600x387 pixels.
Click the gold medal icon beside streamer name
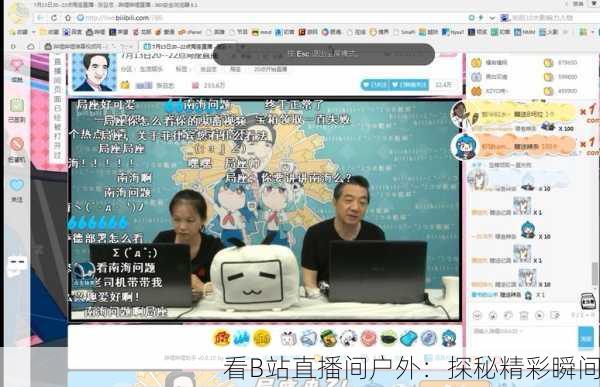pos(125,85)
